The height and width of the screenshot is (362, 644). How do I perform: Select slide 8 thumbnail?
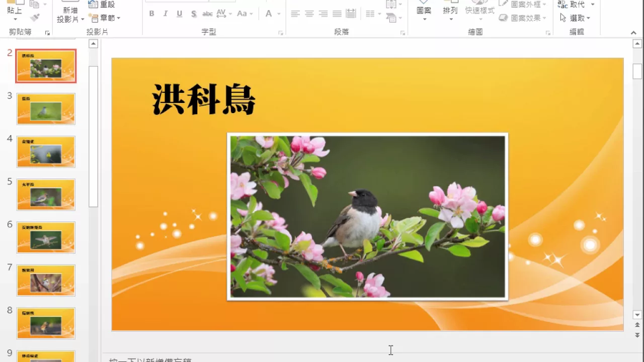click(46, 323)
